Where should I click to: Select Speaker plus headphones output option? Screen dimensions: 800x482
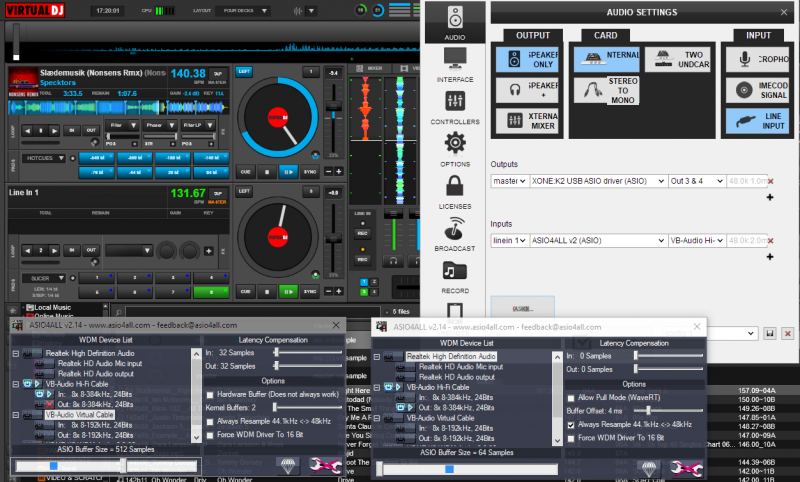coord(527,90)
